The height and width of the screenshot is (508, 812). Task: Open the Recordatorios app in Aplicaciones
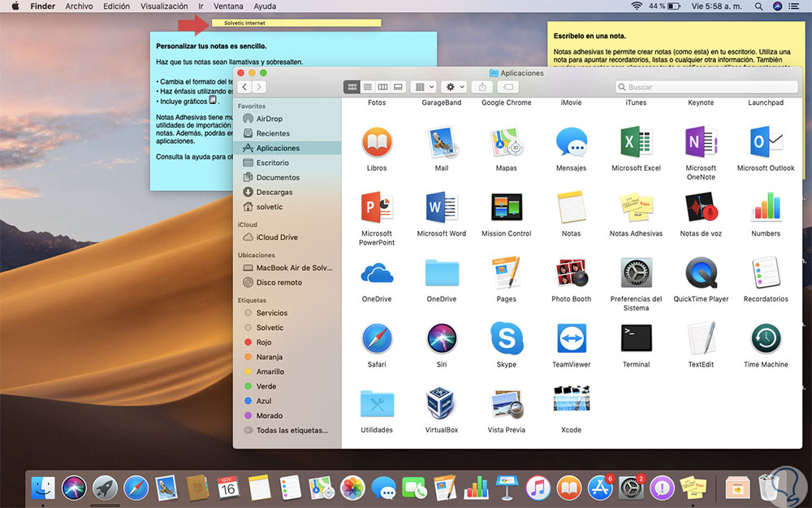(766, 272)
